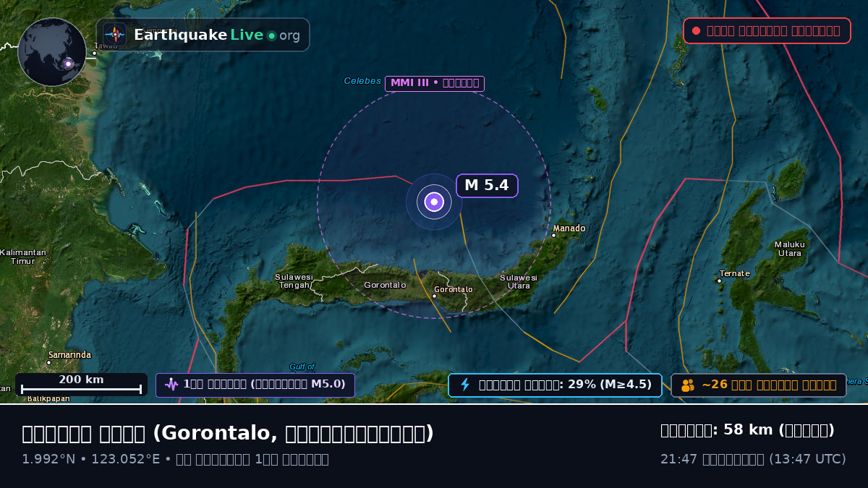Click the "(13:47 UTC)" time text

click(x=807, y=459)
